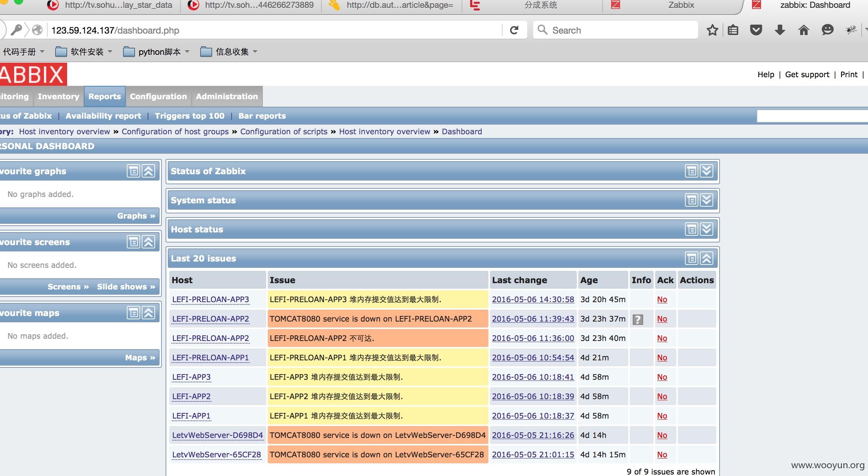The image size is (868, 476).
Task: Open the menu icon for Favourite graphs
Action: [133, 171]
